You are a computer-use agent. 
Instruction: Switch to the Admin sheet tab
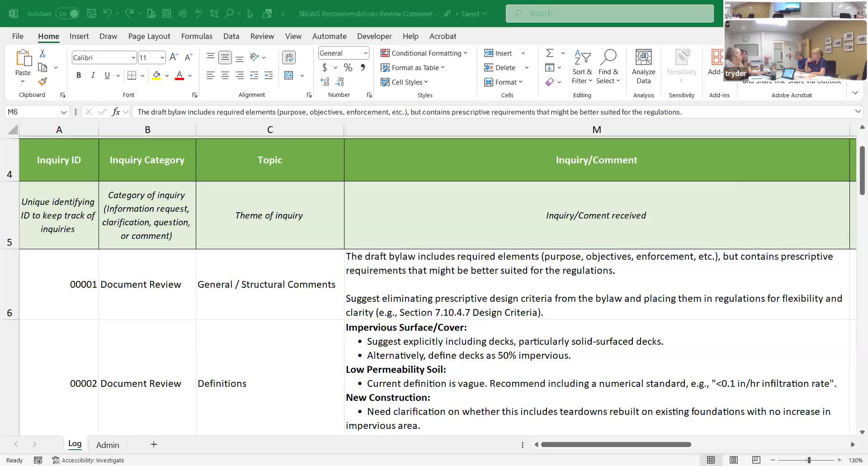point(108,445)
